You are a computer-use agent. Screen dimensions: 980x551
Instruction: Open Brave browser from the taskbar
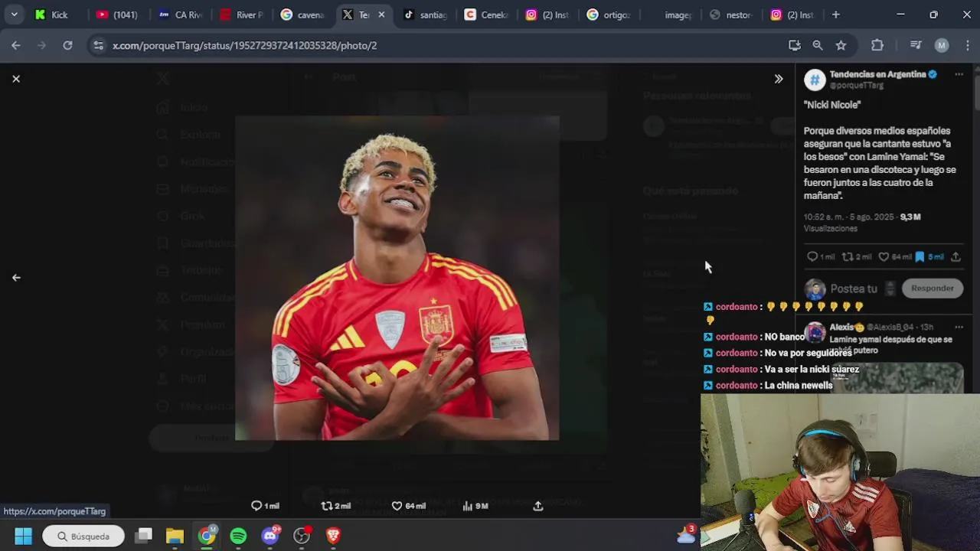[x=333, y=536]
